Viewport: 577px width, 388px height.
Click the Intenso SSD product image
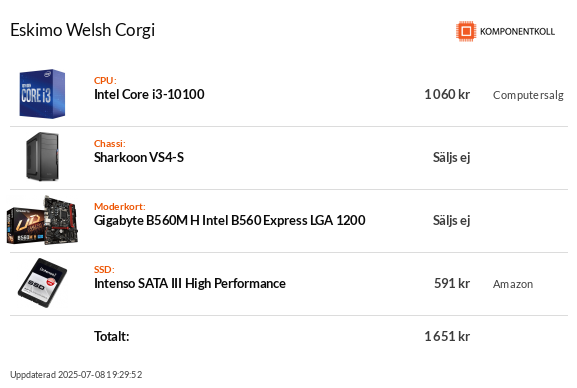[42, 283]
